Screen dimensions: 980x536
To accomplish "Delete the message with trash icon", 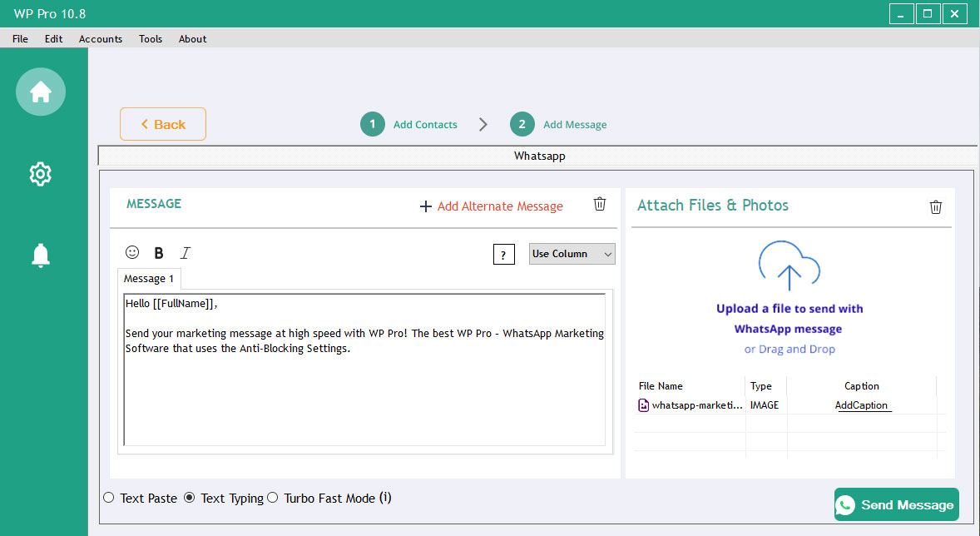I will (x=599, y=204).
